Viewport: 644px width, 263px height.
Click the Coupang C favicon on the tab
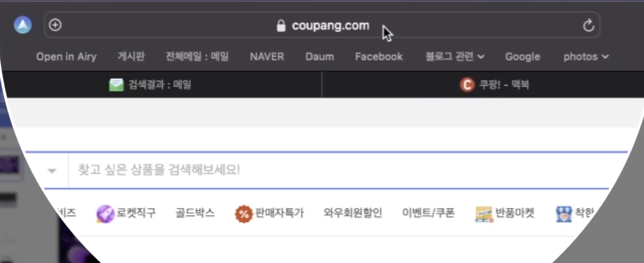tap(467, 84)
